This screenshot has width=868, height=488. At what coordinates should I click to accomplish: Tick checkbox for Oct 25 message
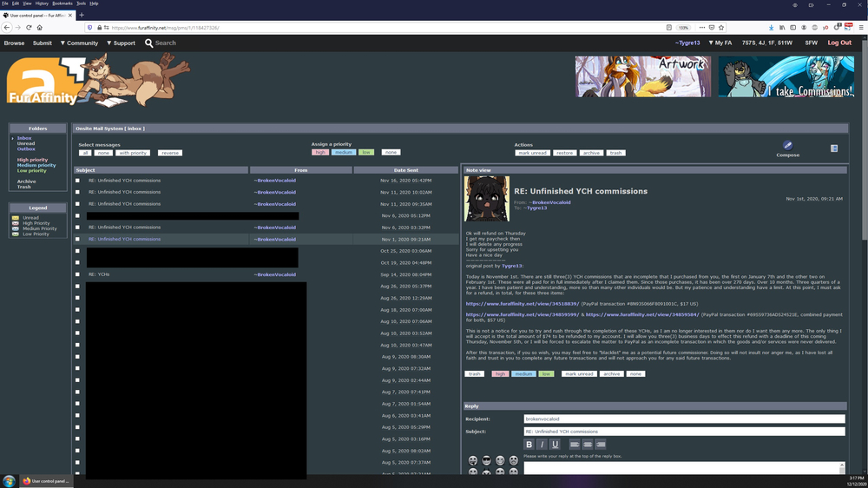pos(77,251)
